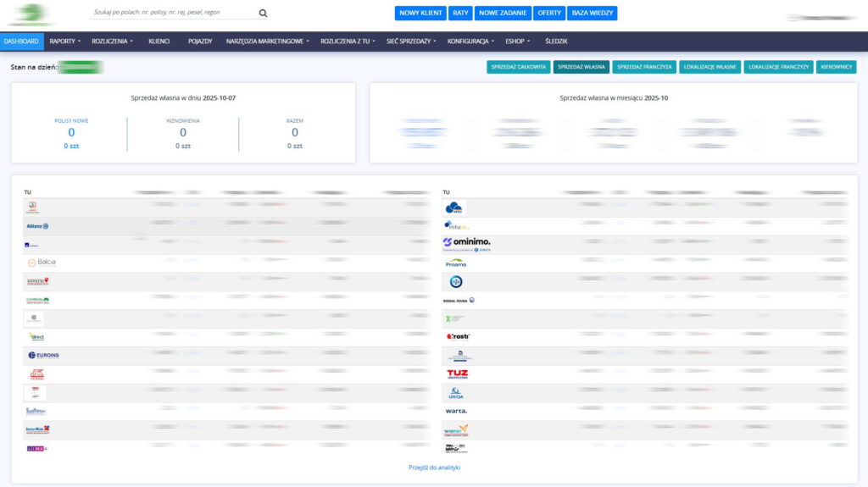Viewport: 868px width, 487px height.
Task: Select the Proama insurer logo
Action: [456, 263]
